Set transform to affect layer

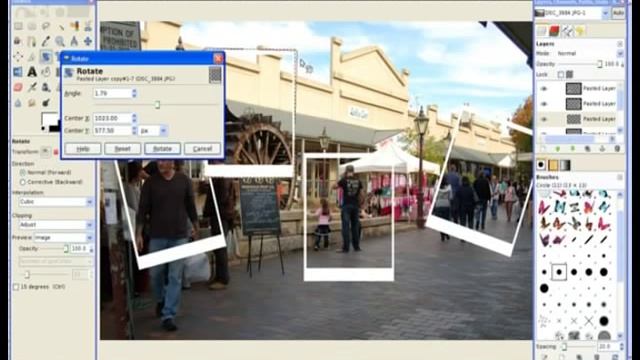[45, 152]
